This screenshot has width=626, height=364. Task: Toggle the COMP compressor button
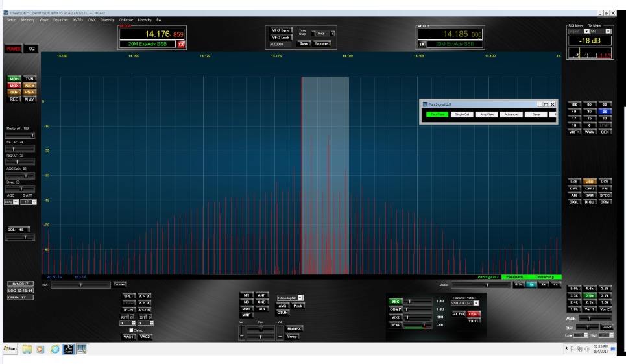tap(396, 309)
